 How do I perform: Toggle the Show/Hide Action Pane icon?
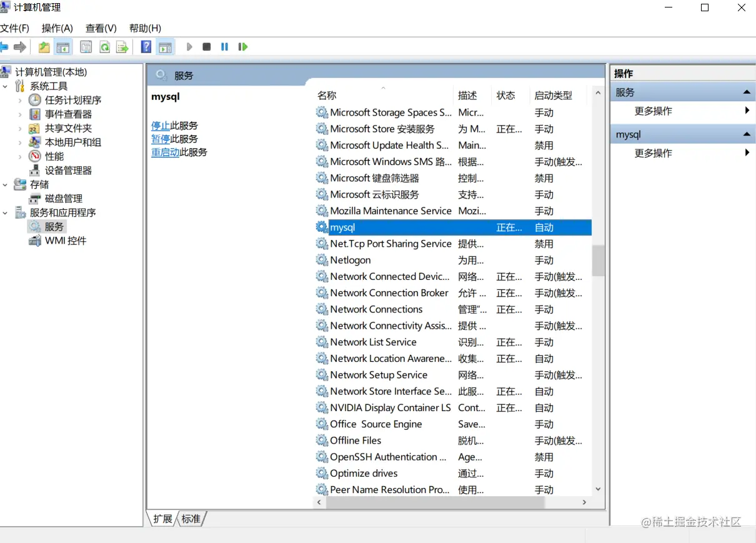coord(165,47)
